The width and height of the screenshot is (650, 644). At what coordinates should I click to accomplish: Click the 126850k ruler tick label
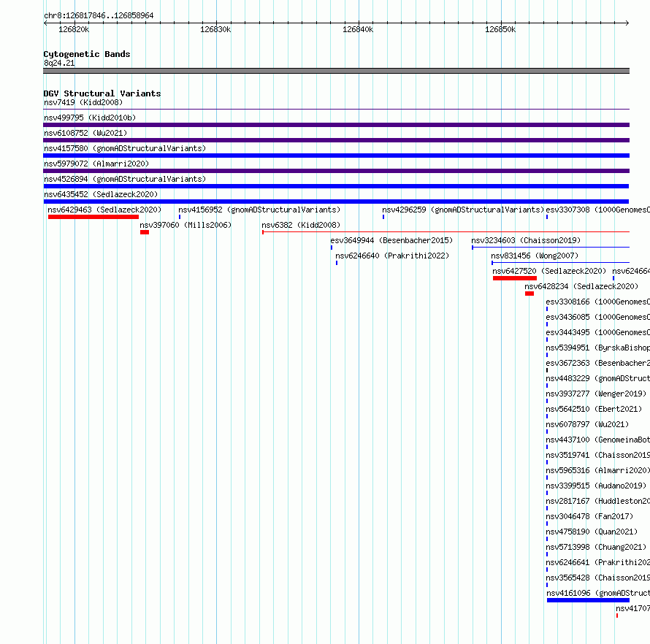[x=500, y=29]
